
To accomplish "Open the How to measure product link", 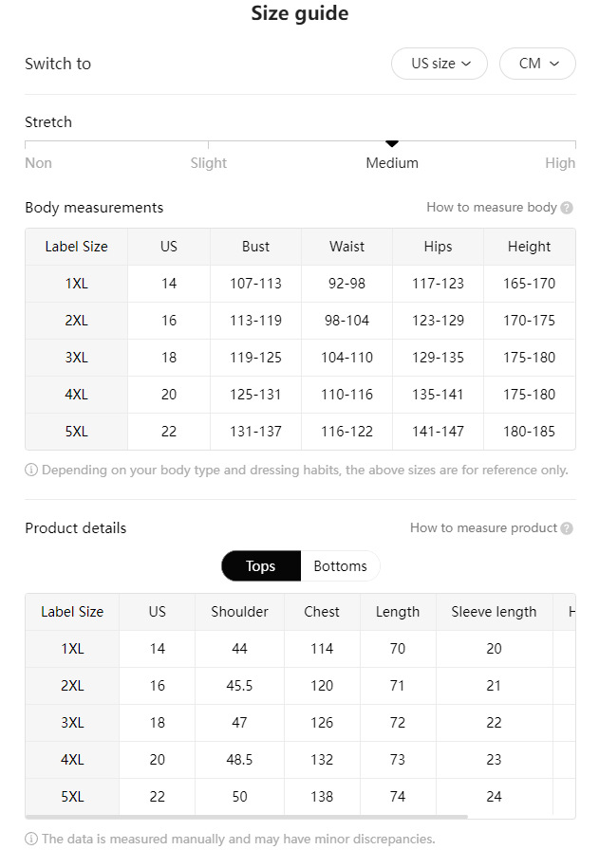I will coord(483,528).
